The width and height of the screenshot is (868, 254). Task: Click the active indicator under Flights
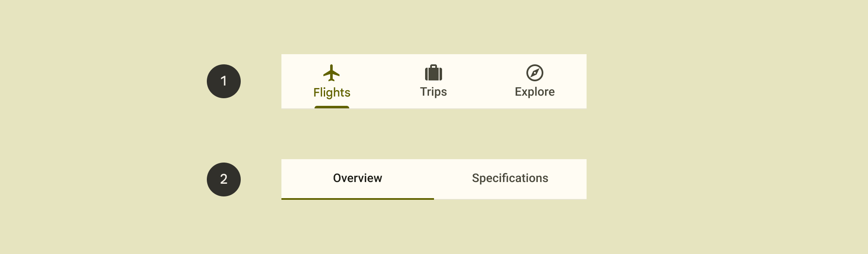[332, 108]
